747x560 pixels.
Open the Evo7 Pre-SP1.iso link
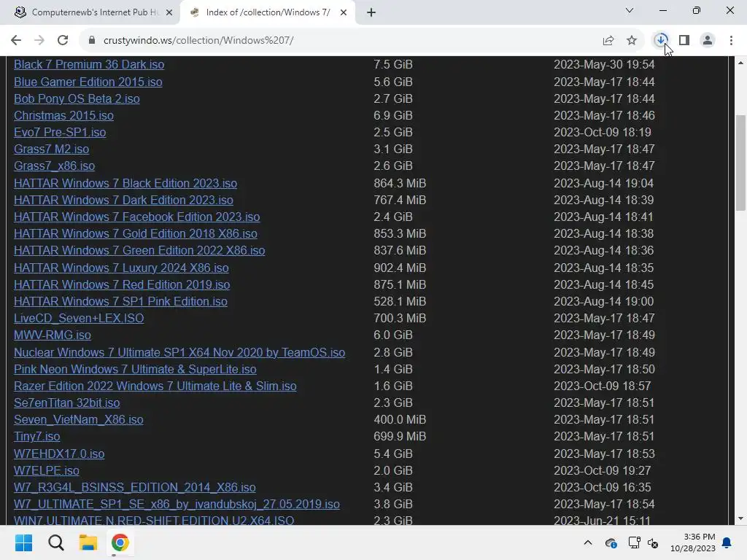pyautogui.click(x=60, y=132)
